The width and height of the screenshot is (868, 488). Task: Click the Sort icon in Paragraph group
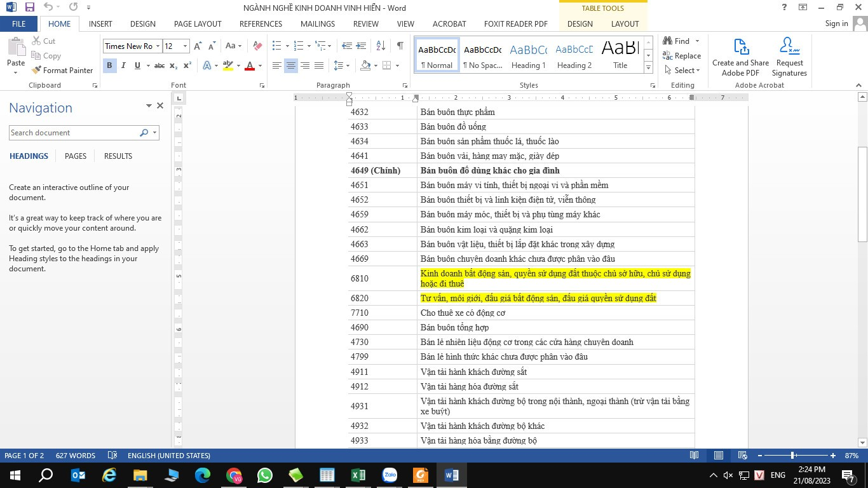pos(381,46)
